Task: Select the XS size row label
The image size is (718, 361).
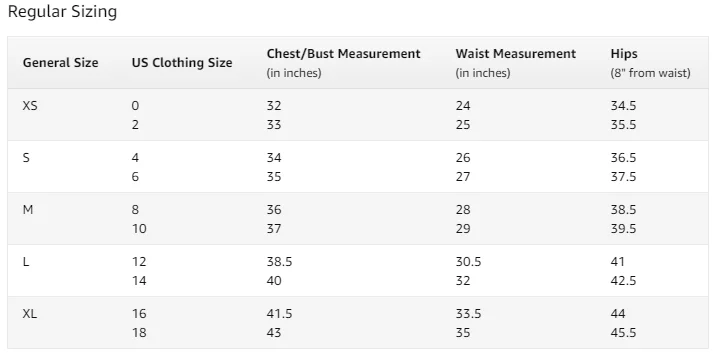Action: [30, 105]
